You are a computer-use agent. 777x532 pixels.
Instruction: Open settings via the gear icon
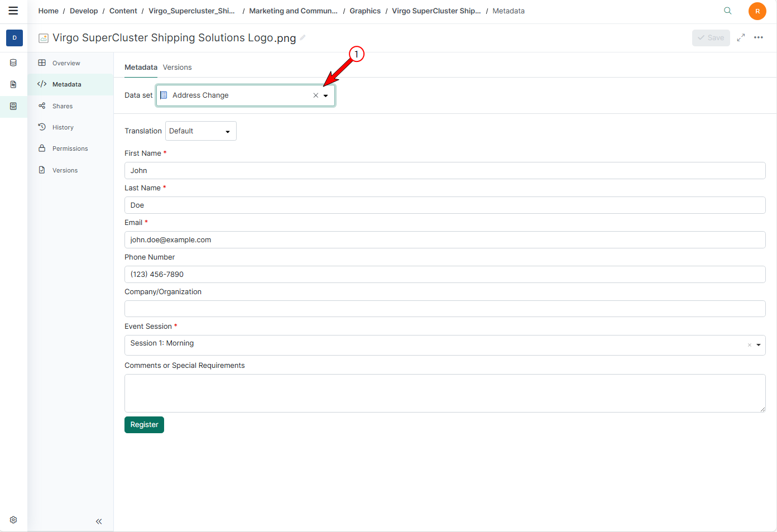click(x=13, y=519)
